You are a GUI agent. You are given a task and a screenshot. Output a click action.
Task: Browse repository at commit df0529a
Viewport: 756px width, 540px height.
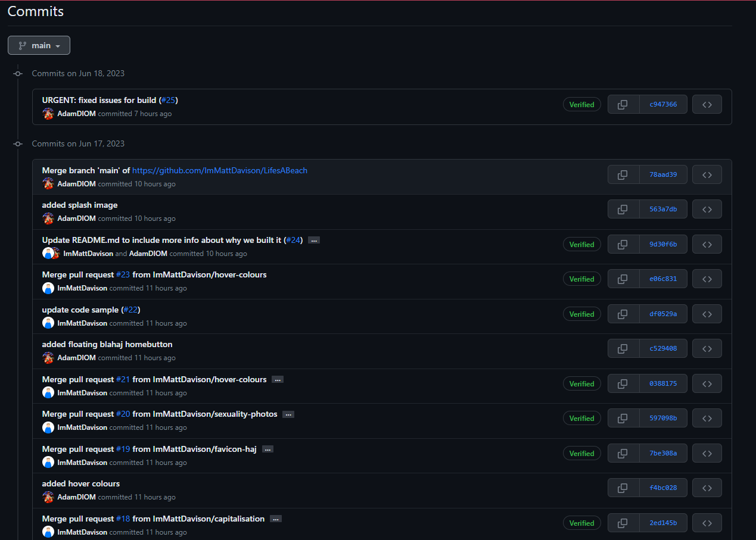pos(707,314)
